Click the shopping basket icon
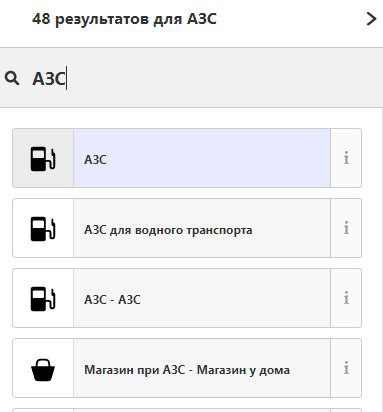This screenshot has height=412, width=383. (x=43, y=368)
